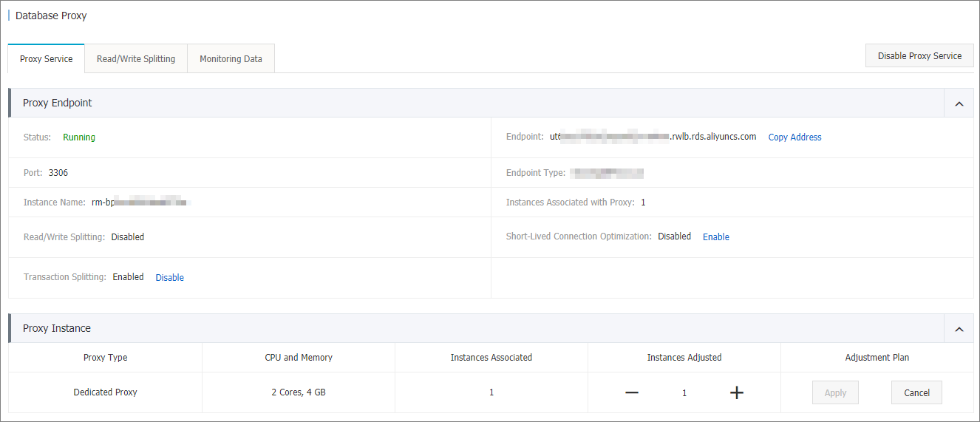
Task: Open the Read/Write Splitting tab
Action: [x=136, y=59]
